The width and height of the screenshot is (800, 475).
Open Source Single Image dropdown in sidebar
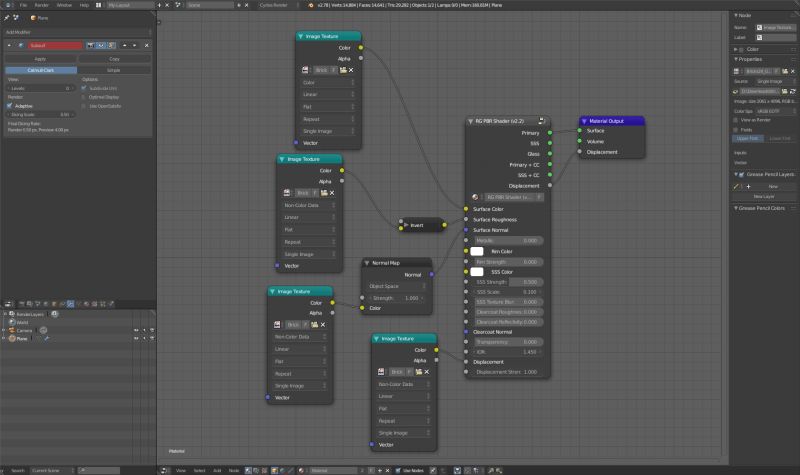pyautogui.click(x=775, y=81)
